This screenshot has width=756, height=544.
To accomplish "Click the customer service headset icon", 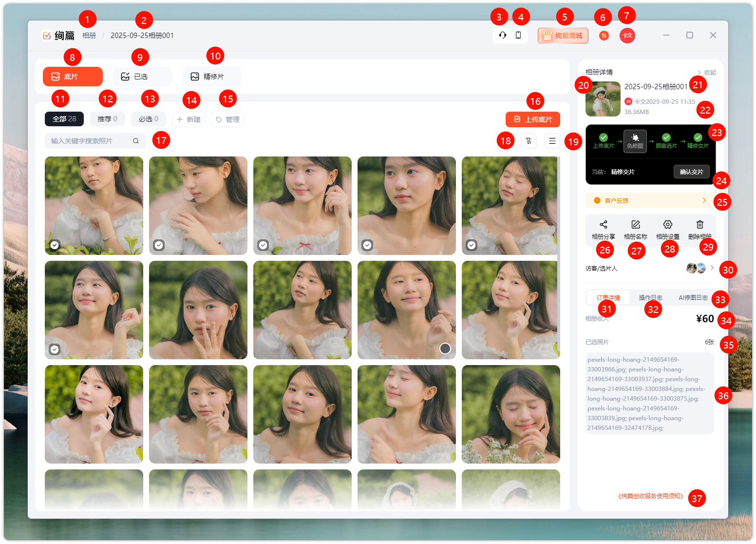I will point(503,35).
